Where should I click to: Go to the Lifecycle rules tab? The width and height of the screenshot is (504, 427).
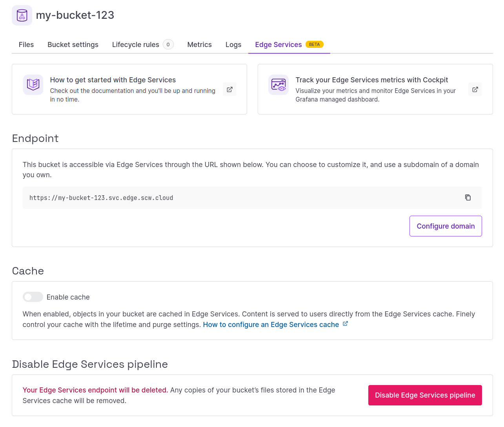tap(136, 45)
